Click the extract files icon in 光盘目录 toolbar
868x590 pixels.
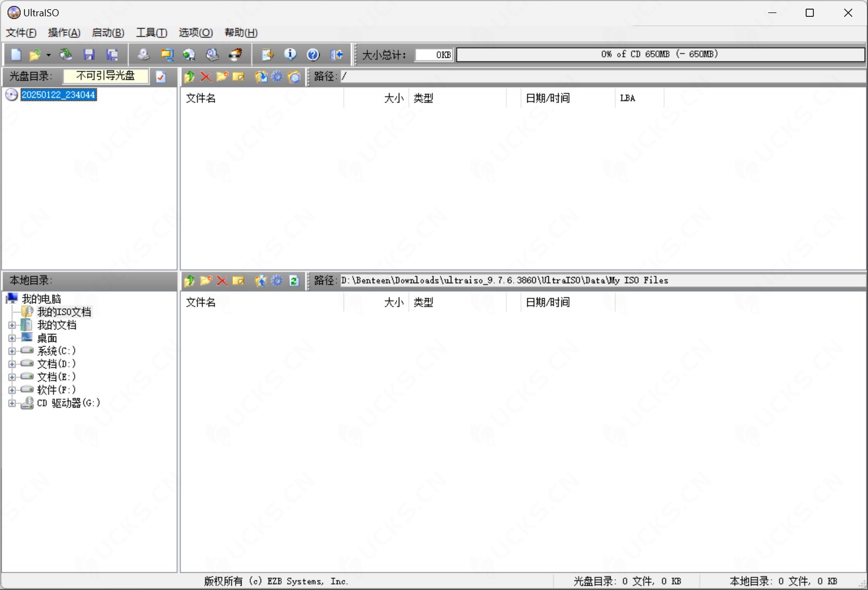261,76
